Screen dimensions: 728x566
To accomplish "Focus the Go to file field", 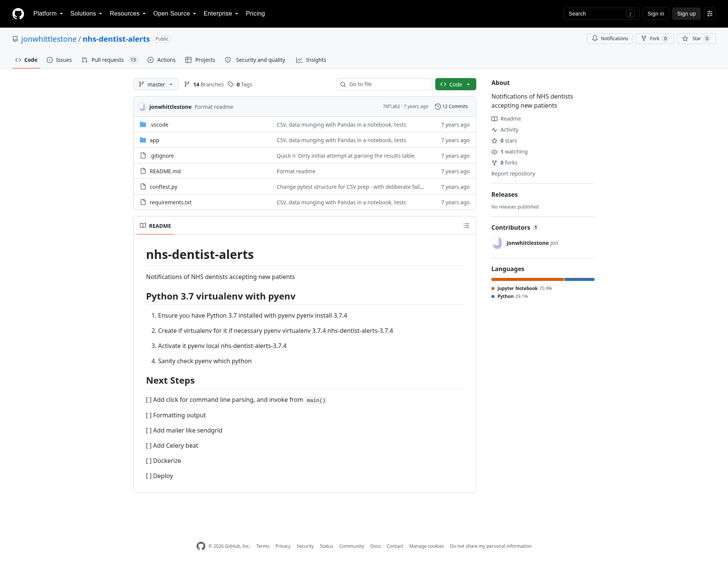I will point(384,84).
